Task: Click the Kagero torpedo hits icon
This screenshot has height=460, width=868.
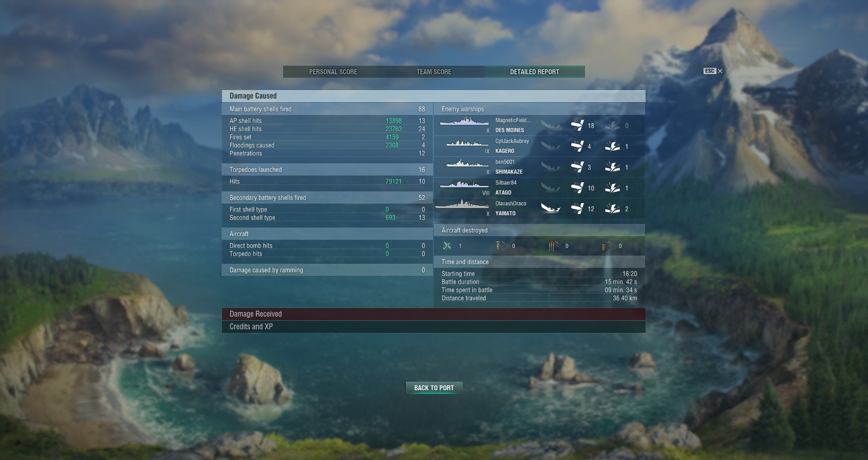Action: pyautogui.click(x=613, y=146)
